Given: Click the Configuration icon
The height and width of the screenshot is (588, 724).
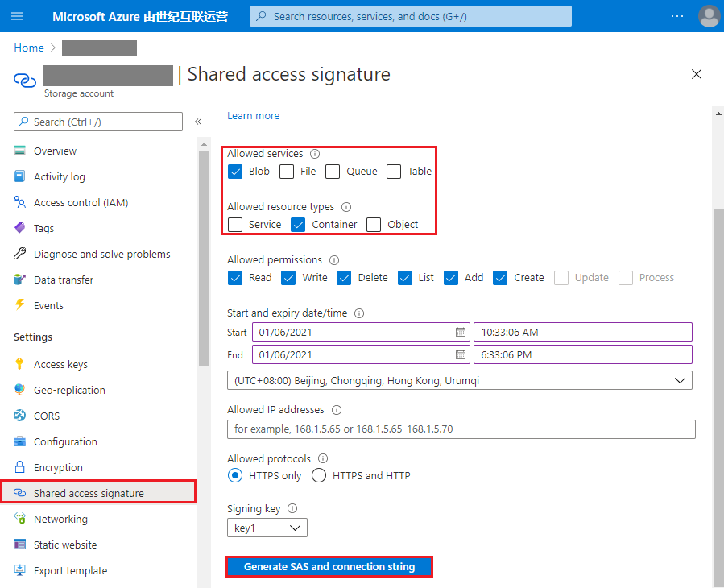Looking at the screenshot, I should pyautogui.click(x=19, y=441).
